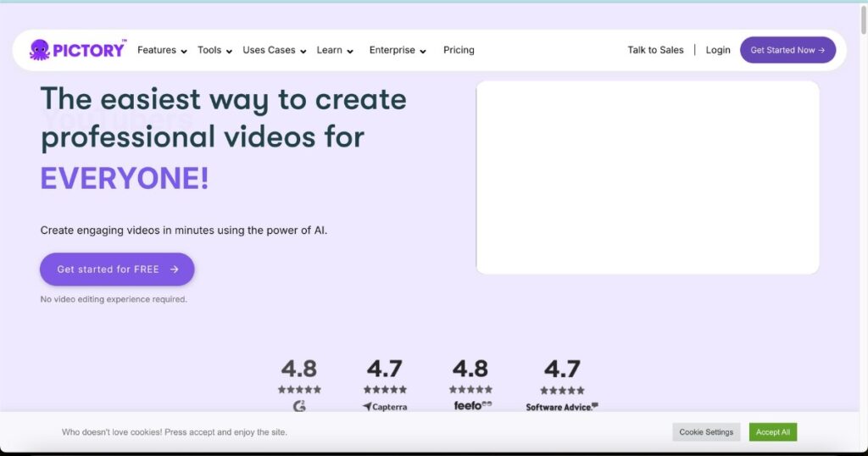This screenshot has height=456, width=868.
Task: Click the 4.8 rating above feefo
Action: (x=470, y=369)
